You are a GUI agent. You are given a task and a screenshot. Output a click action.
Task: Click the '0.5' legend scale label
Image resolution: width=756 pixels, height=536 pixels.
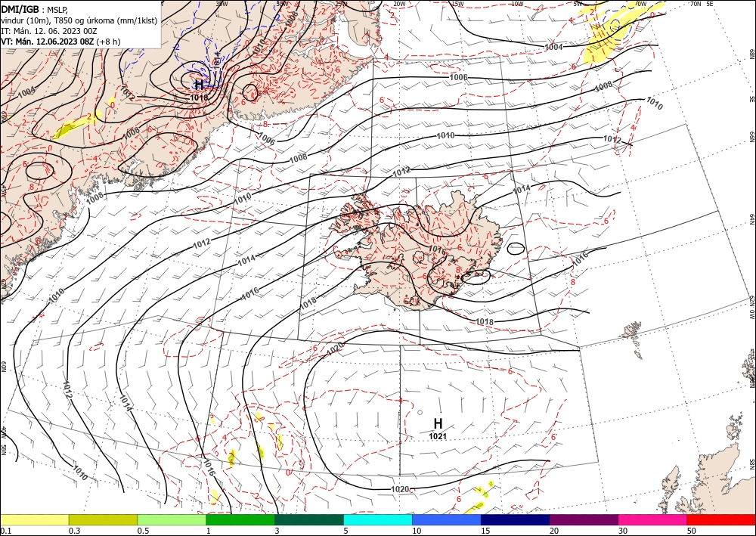pyautogui.click(x=143, y=531)
